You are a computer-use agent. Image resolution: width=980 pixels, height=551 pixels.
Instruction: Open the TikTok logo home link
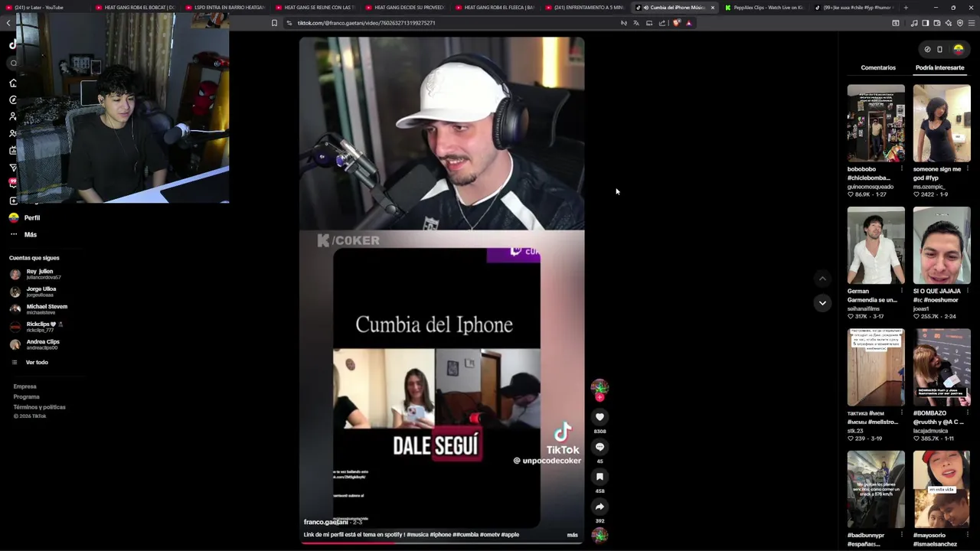click(x=13, y=44)
